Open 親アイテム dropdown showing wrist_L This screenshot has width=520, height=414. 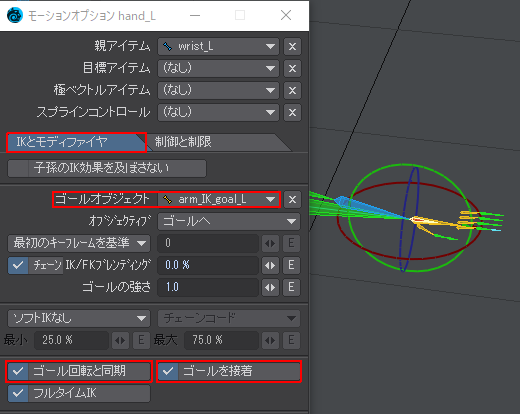pyautogui.click(x=218, y=46)
